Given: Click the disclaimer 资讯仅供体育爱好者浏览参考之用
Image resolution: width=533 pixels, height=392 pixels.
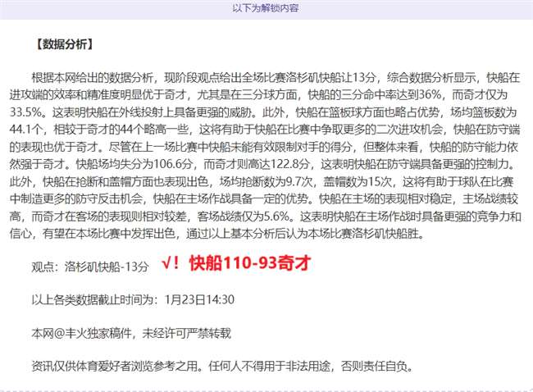Looking at the screenshot, I should (115, 366).
